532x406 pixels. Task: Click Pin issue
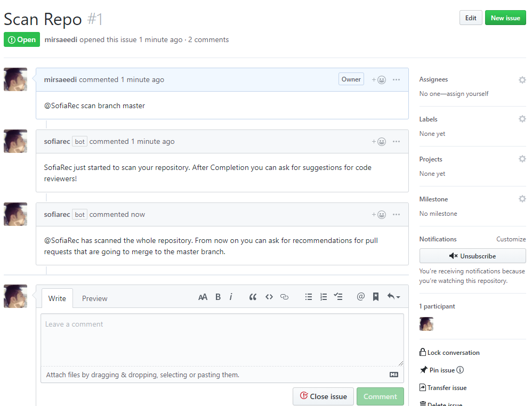tap(438, 370)
